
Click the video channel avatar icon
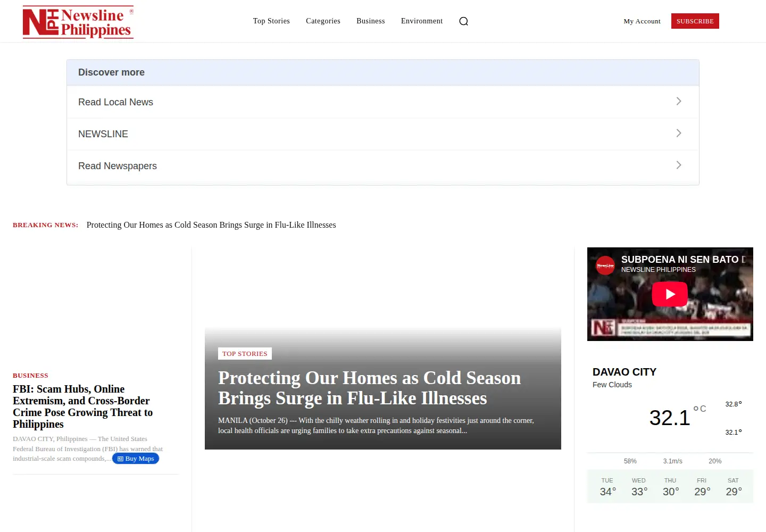[x=605, y=265]
